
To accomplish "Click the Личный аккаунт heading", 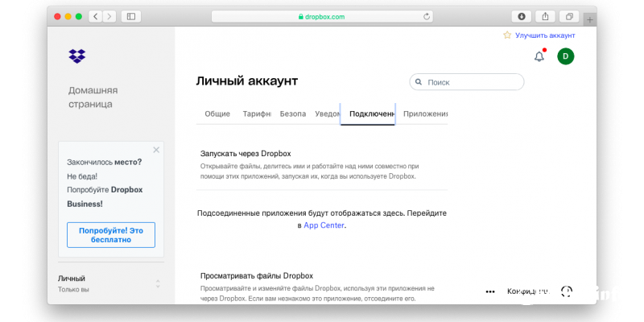I will click(x=247, y=81).
